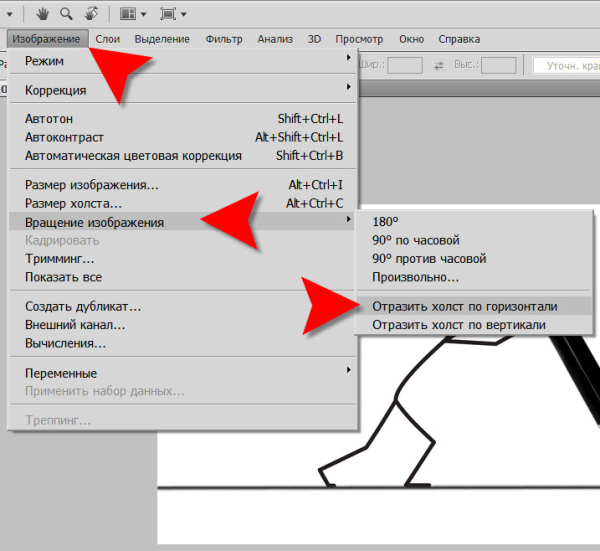Choose Создать дубликат entry
This screenshot has height=551, width=600.
click(184, 306)
